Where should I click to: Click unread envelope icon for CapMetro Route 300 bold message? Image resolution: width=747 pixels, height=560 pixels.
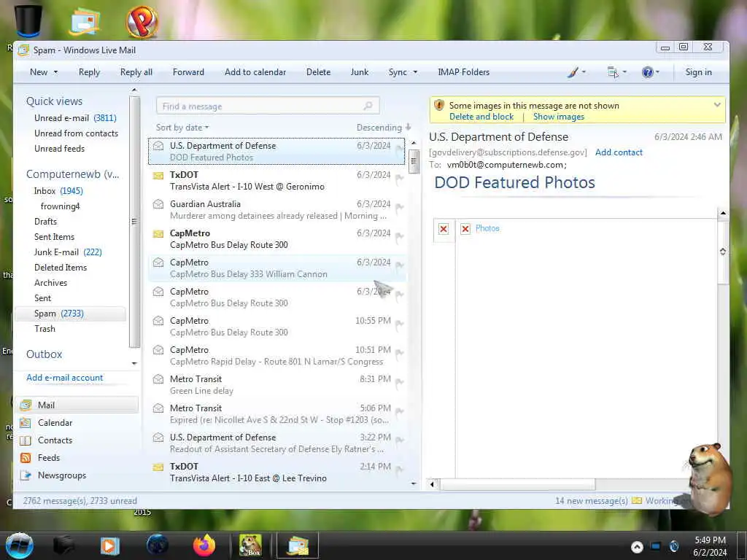pyautogui.click(x=158, y=234)
